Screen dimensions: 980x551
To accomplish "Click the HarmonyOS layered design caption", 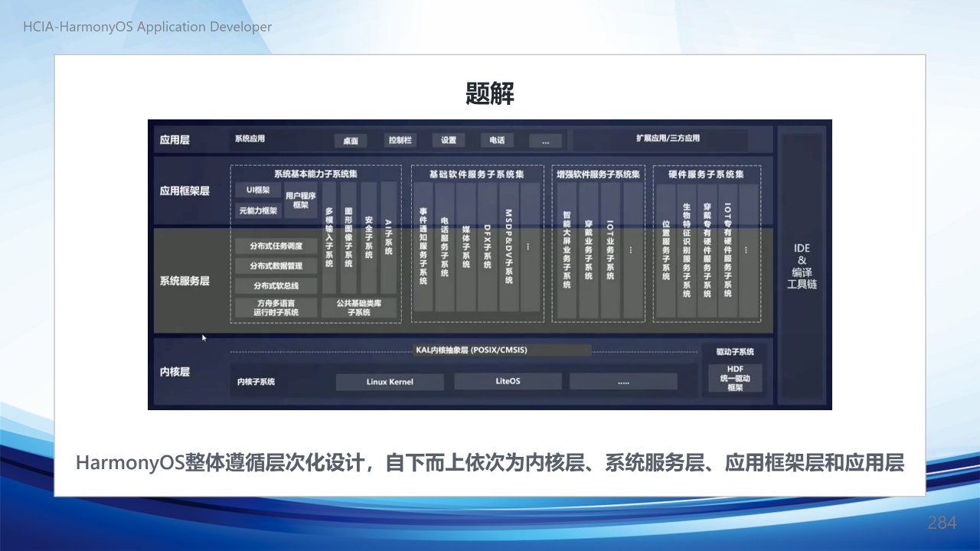I will click(490, 463).
